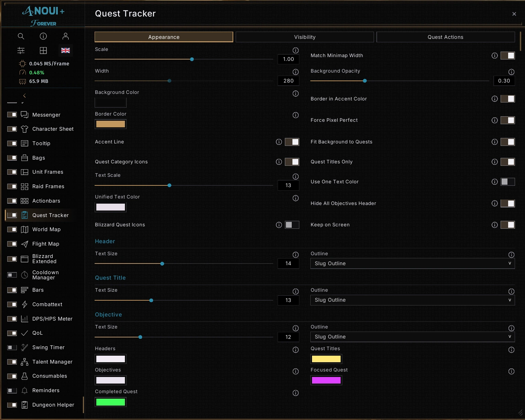Open the Actionbars settings
525x420 pixels.
coord(46,201)
